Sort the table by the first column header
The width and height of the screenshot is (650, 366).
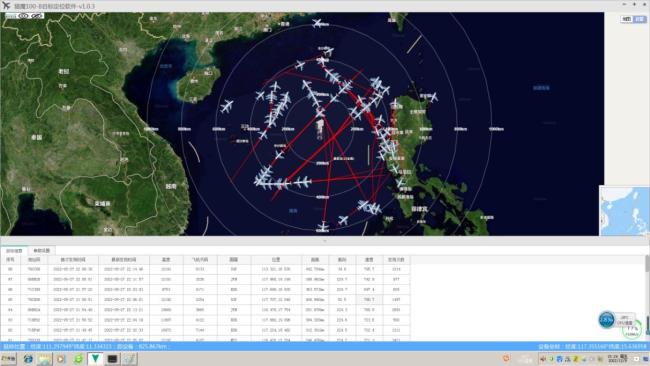tap(10, 260)
